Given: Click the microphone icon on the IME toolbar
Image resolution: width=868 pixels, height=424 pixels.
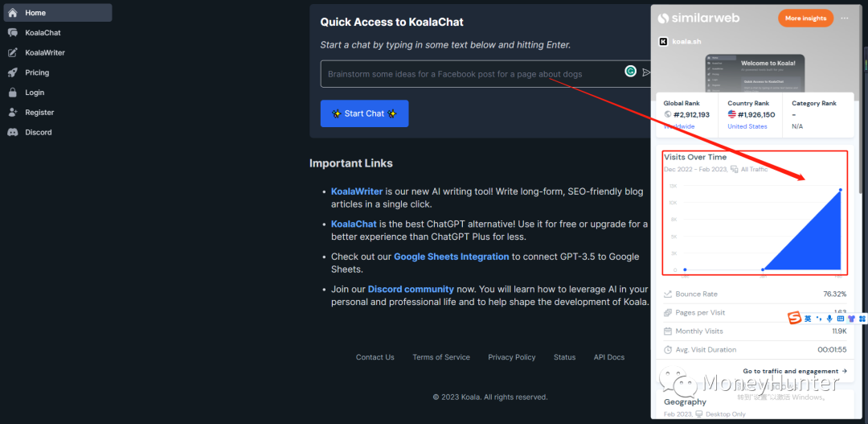Looking at the screenshot, I should point(829,319).
